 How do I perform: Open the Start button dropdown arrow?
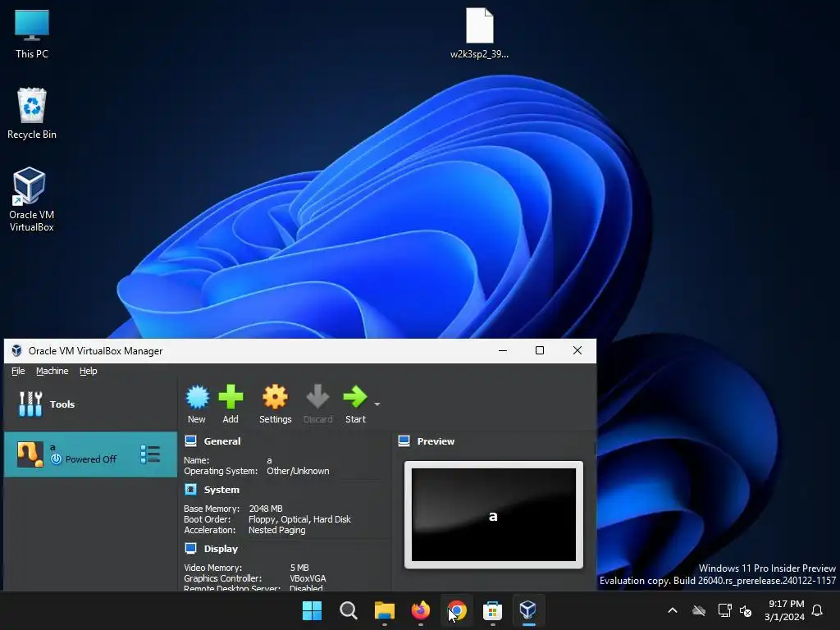(377, 404)
